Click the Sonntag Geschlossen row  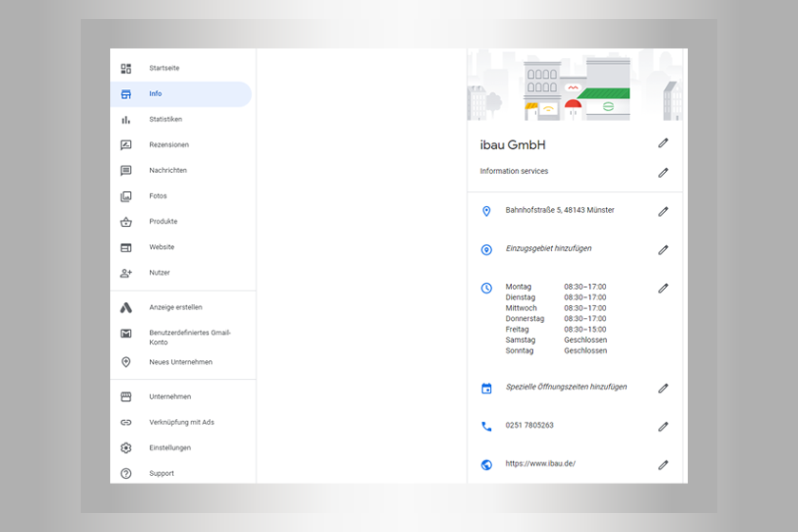click(x=557, y=351)
